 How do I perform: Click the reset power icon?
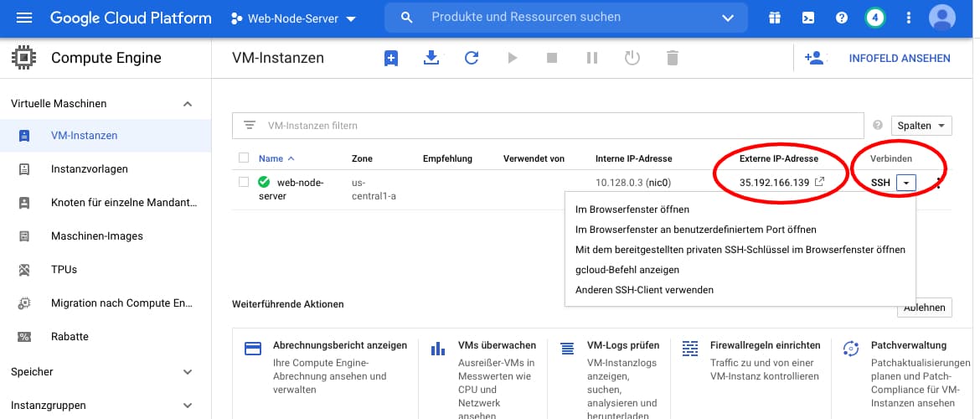(x=632, y=58)
